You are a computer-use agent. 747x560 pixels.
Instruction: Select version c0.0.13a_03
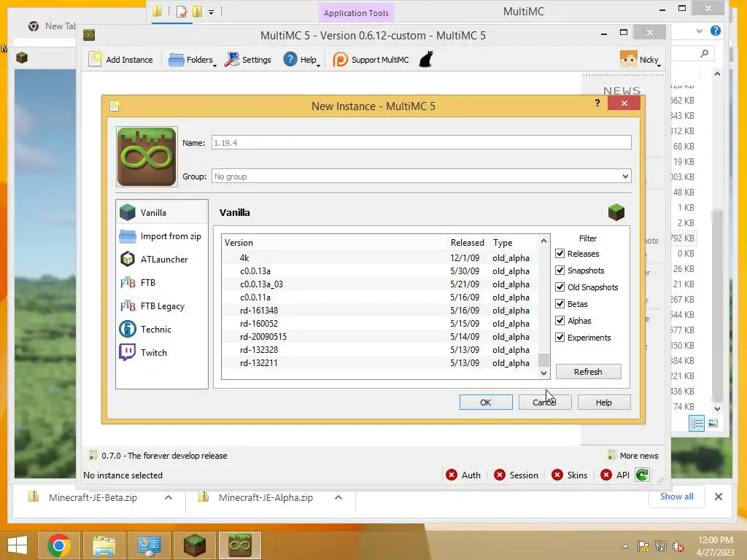(x=379, y=284)
